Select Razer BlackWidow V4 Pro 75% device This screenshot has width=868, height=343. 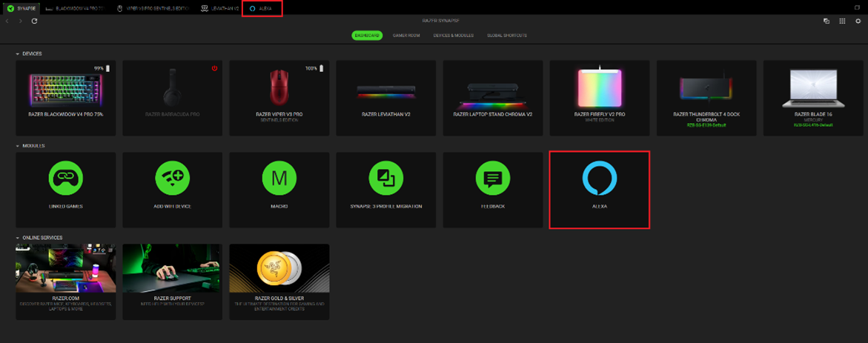tap(66, 98)
